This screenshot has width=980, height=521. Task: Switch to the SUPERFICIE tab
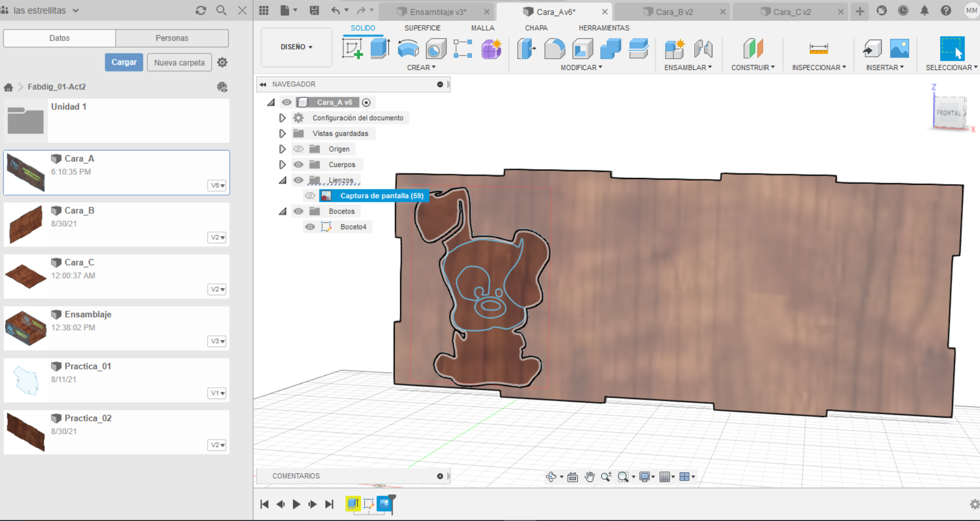[x=422, y=28]
